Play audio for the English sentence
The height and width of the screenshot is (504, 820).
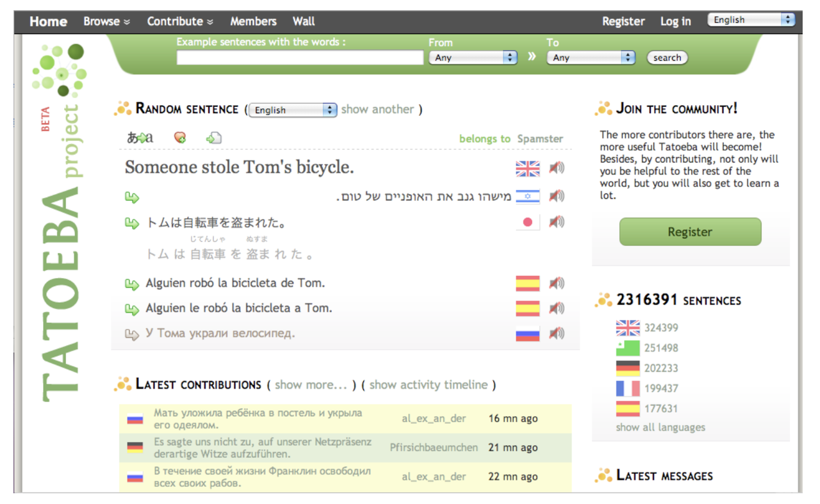[x=557, y=168]
